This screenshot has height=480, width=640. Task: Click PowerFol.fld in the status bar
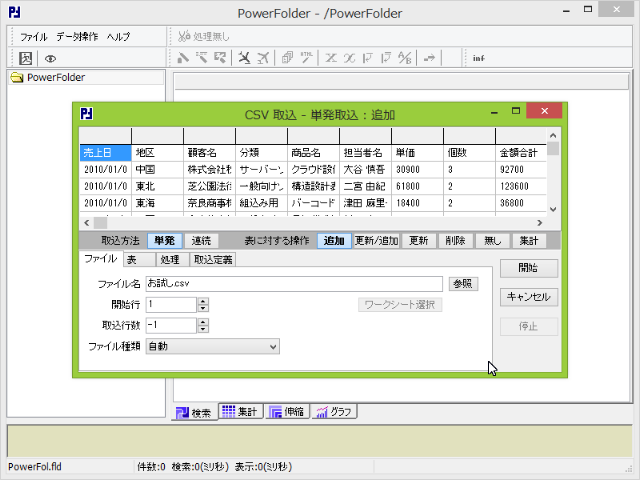pyautogui.click(x=35, y=467)
